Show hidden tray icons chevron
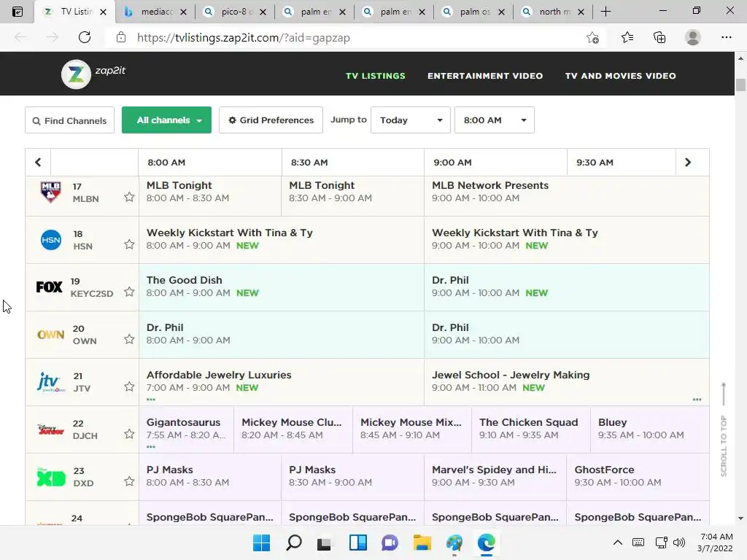This screenshot has height=560, width=747. pos(617,542)
